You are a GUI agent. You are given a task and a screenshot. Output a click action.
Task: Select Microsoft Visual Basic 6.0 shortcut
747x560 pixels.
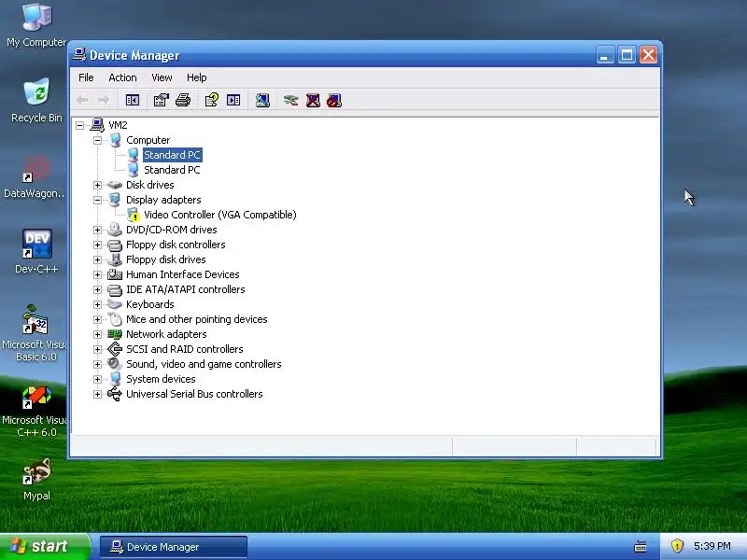[35, 333]
